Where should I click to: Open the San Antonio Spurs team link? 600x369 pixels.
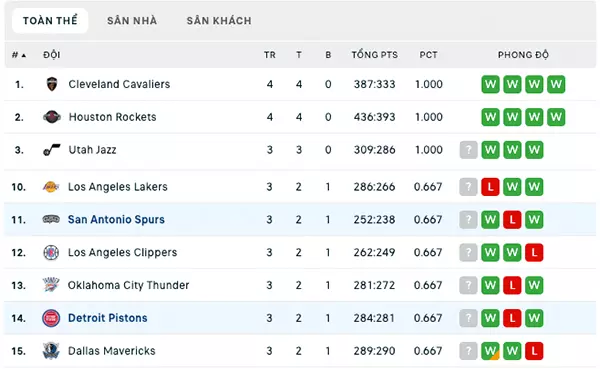116,219
